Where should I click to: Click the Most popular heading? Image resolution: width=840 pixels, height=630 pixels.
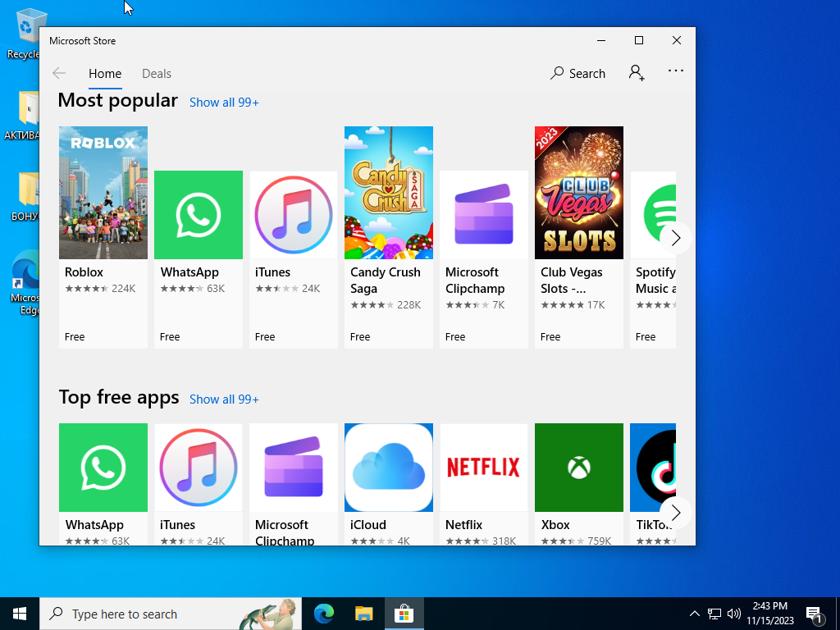(118, 101)
